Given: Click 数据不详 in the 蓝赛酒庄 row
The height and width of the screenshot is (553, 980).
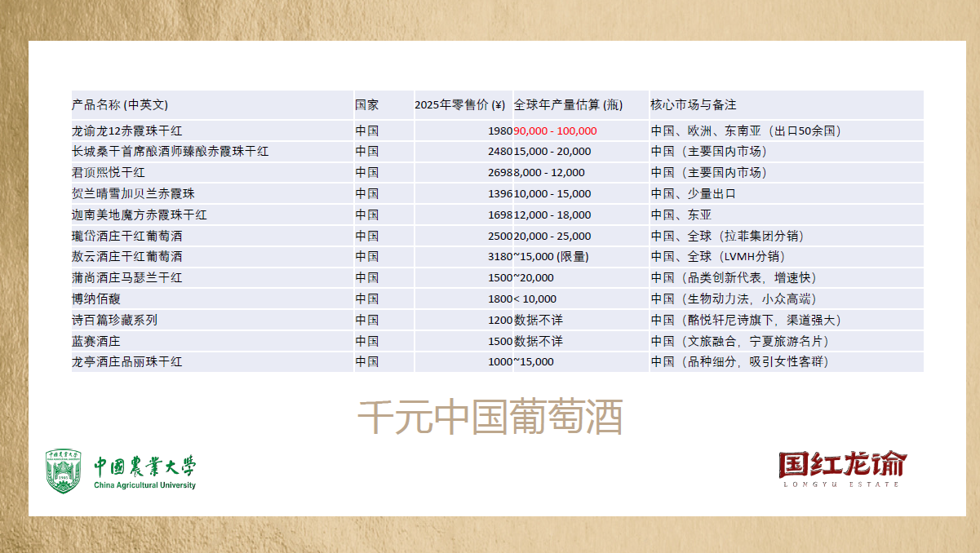Looking at the screenshot, I should click(539, 342).
